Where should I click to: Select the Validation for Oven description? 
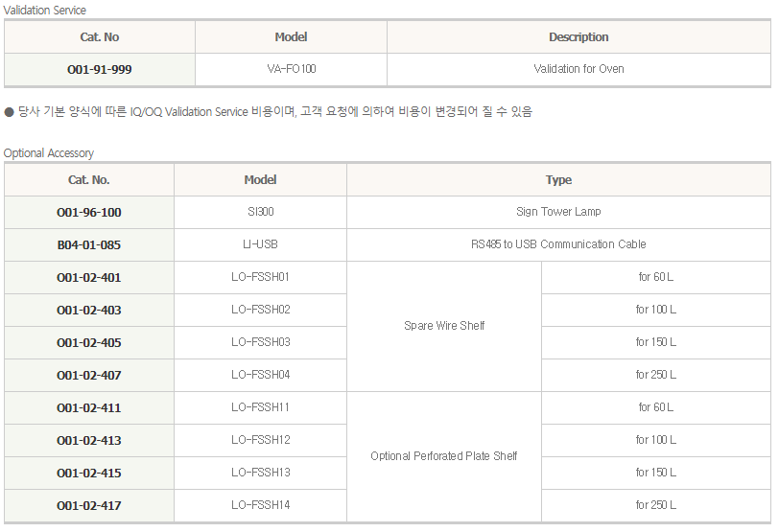pos(578,69)
